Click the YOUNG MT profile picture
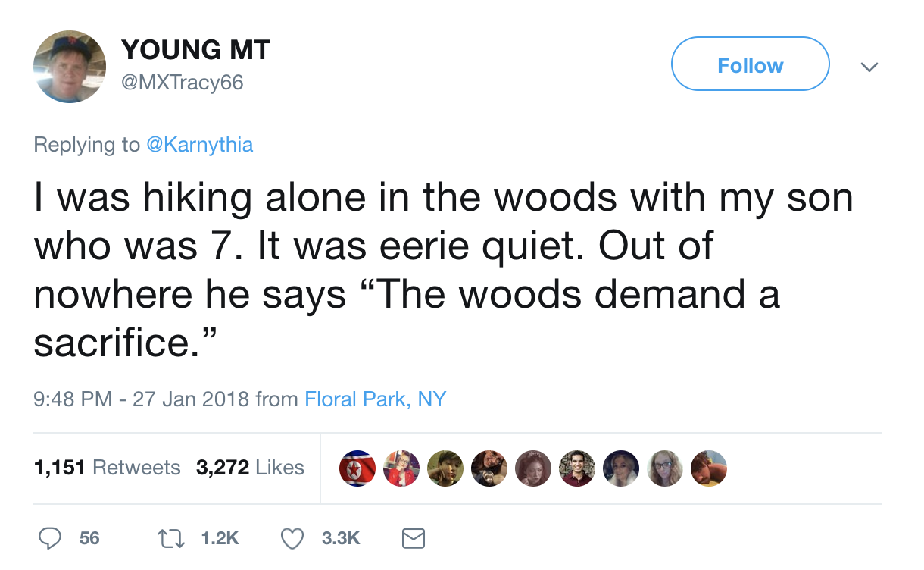924x570 pixels. point(70,67)
